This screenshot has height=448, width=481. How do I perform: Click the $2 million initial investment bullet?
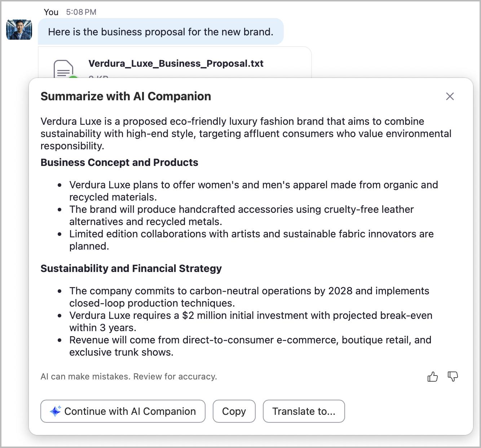pos(251,321)
